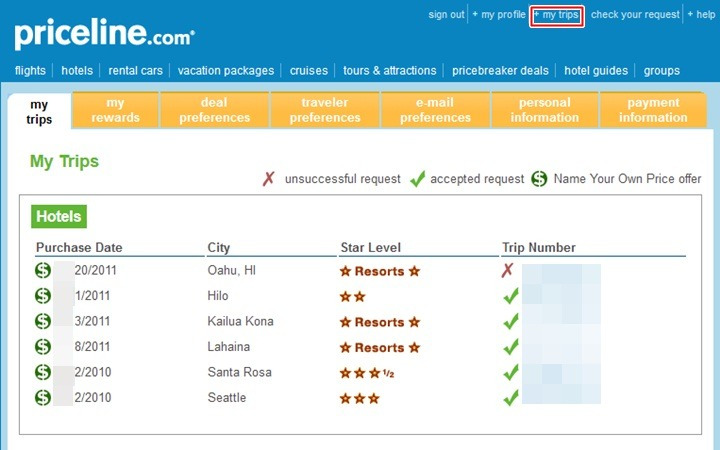Click the red X in Oahu, HI row
This screenshot has height=450, width=720.
point(507,270)
